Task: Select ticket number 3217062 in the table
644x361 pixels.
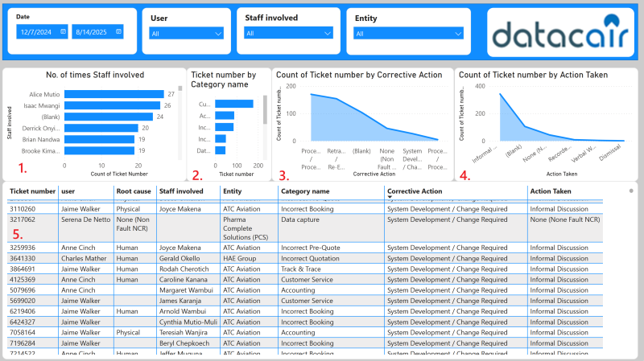Action: click(23, 219)
